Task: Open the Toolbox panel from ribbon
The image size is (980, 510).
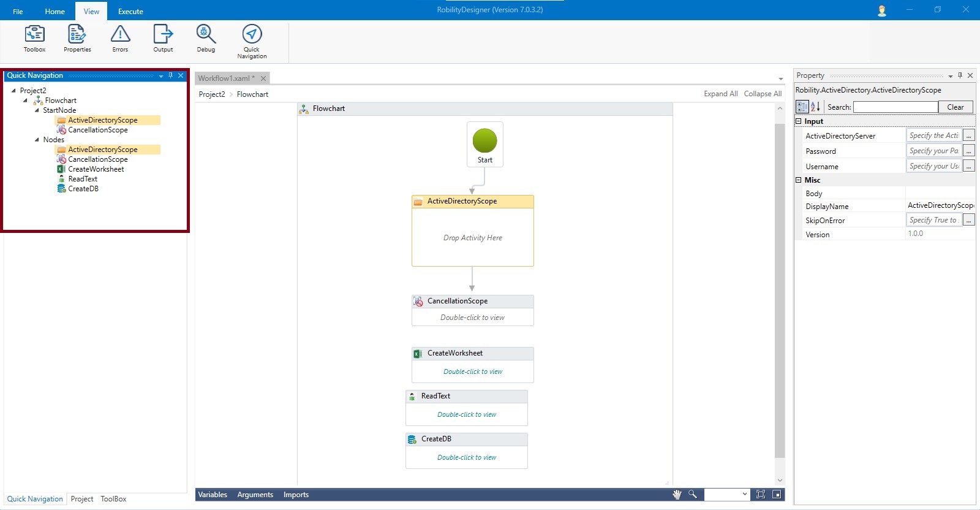Action: click(34, 39)
